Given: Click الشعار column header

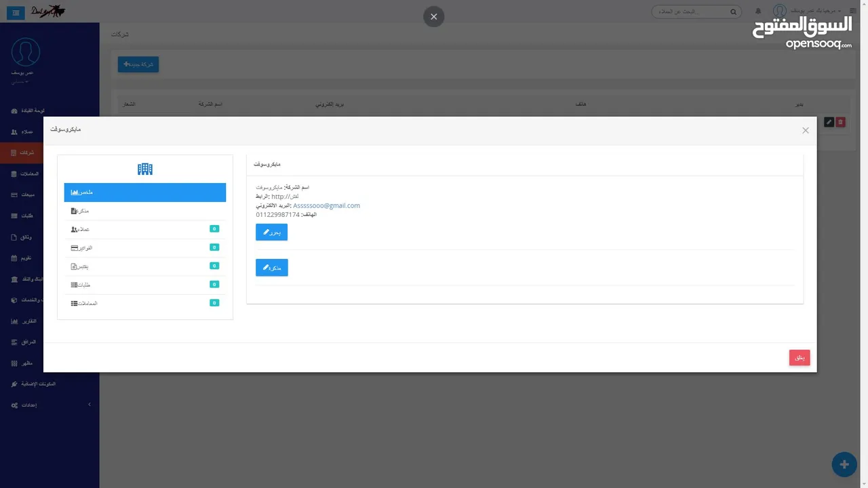Looking at the screenshot, I should [x=127, y=104].
